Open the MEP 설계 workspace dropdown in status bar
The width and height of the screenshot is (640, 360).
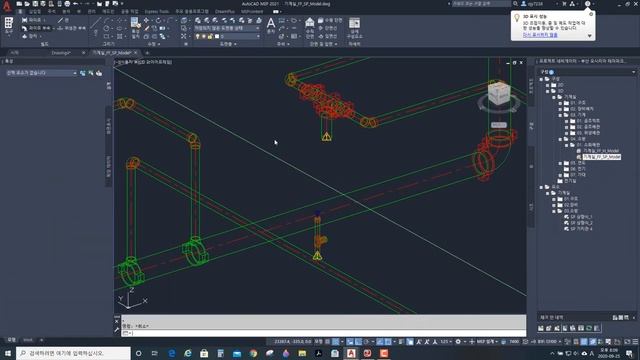[x=488, y=342]
